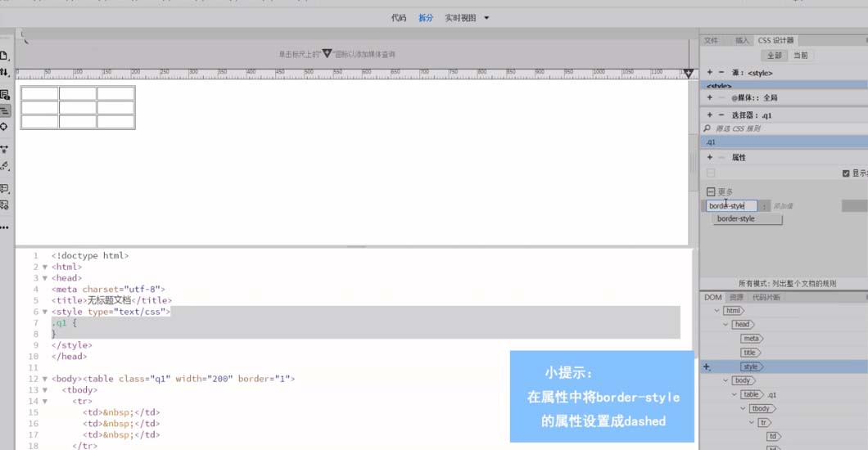
Task: Add a CSS source with plus icon
Action: (710, 73)
